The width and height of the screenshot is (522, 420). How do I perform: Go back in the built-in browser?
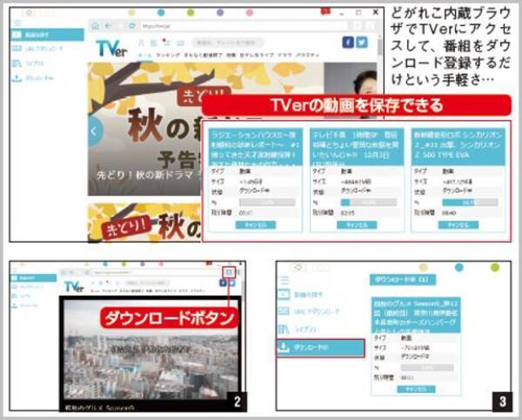(108, 25)
